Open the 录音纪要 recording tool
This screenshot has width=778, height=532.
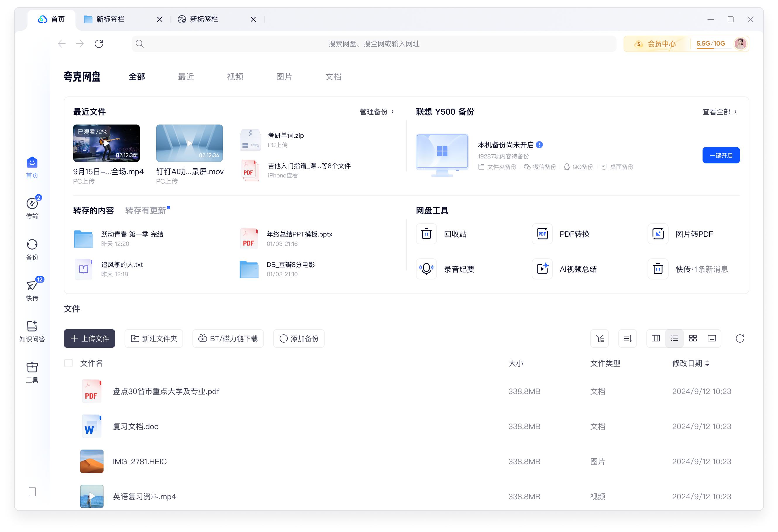coord(445,269)
